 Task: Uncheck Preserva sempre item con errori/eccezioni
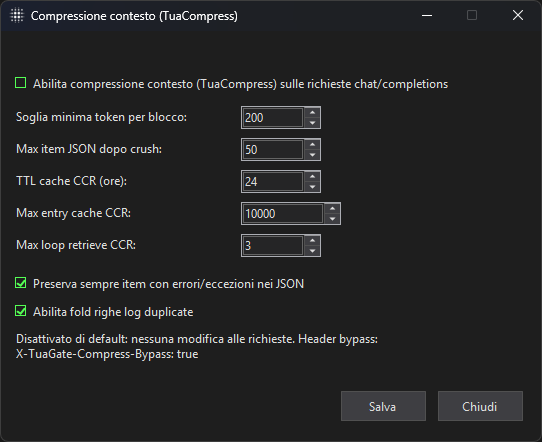[21, 283]
